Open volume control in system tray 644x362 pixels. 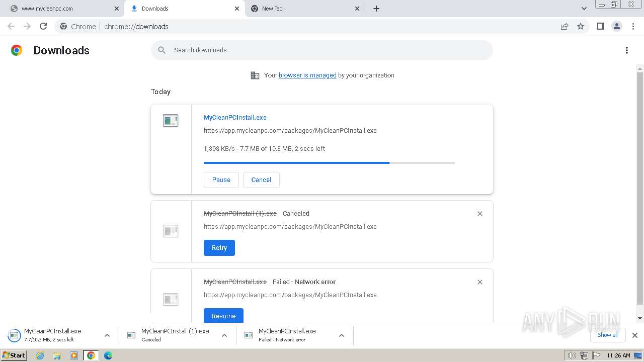(x=572, y=355)
